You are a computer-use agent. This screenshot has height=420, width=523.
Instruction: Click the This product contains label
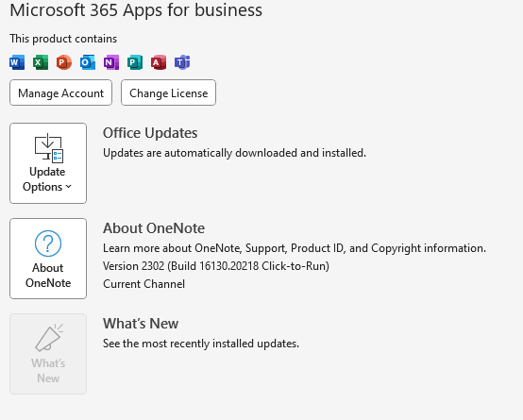point(63,39)
